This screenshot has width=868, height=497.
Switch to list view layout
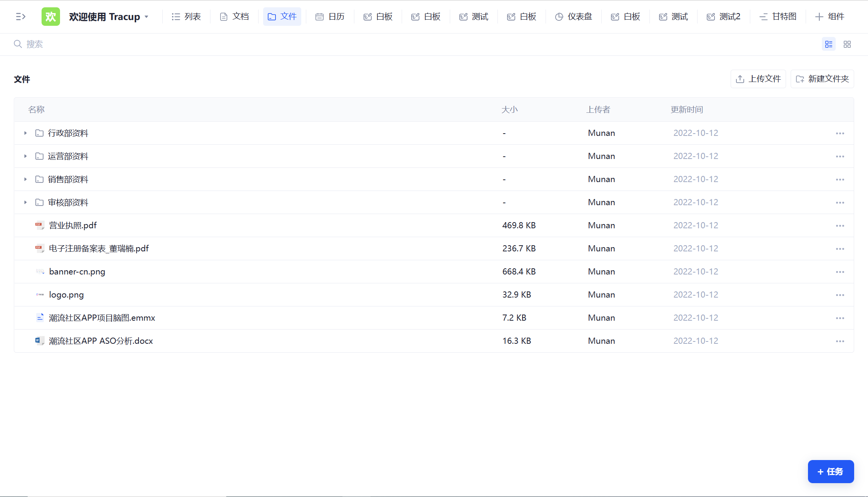coord(829,44)
